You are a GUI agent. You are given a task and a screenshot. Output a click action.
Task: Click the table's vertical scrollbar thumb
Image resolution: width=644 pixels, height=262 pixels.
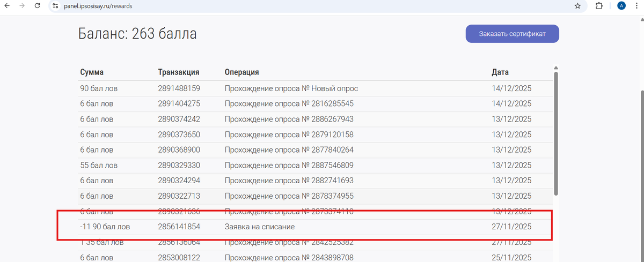pyautogui.click(x=556, y=133)
